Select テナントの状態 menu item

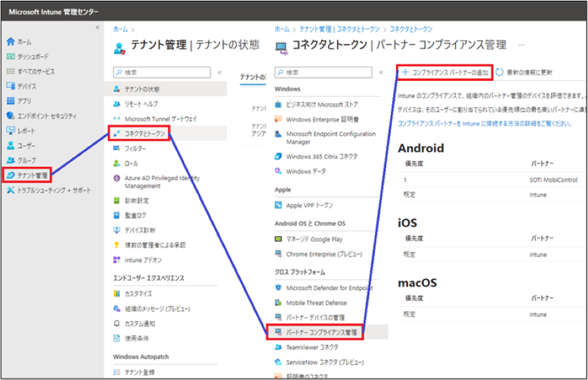pyautogui.click(x=165, y=89)
